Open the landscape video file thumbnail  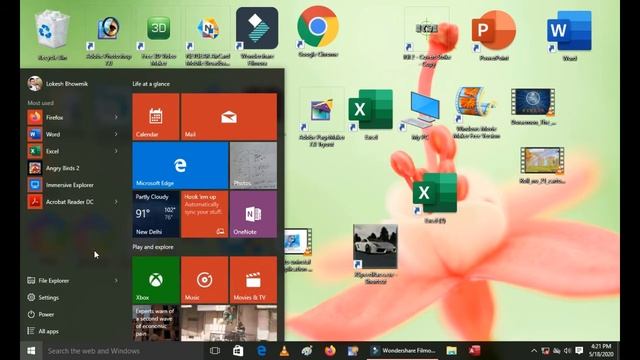542,165
